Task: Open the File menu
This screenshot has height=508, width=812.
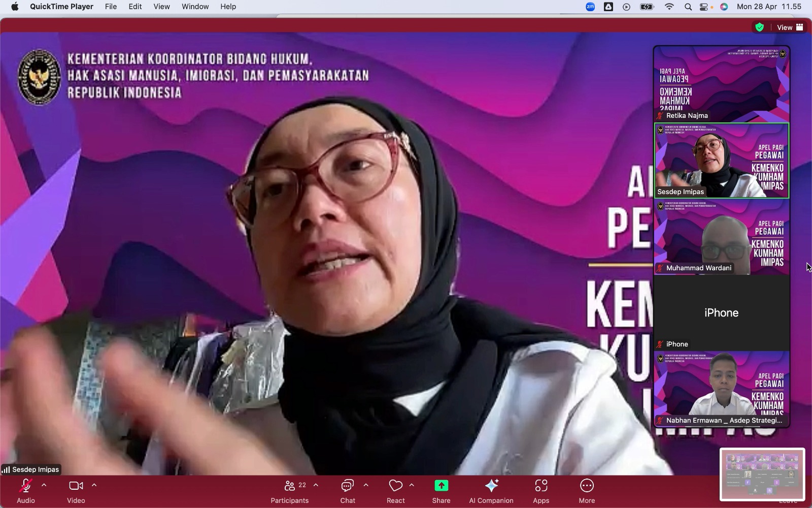Action: 111,7
